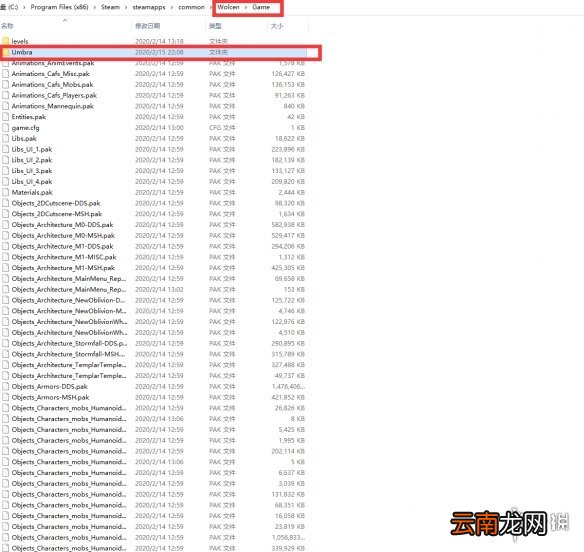584x552 pixels.
Task: Click the game.cfg file icon
Action: coord(6,128)
